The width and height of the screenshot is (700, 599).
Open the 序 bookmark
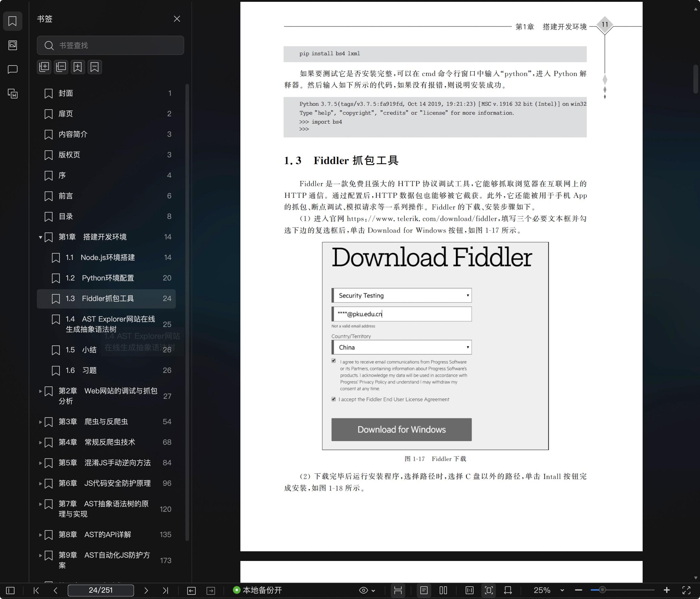(106, 175)
